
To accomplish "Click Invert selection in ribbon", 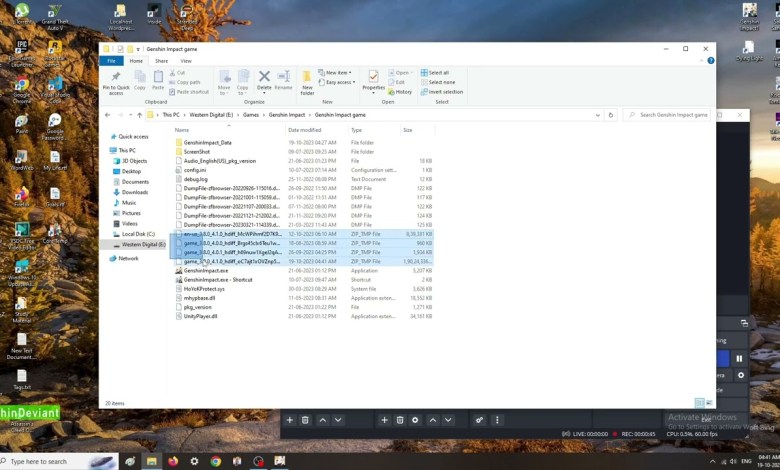I will pos(442,92).
